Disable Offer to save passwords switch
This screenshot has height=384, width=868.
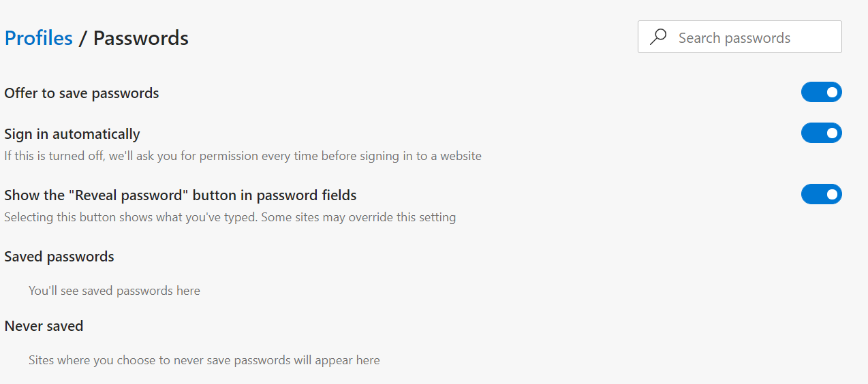click(821, 93)
